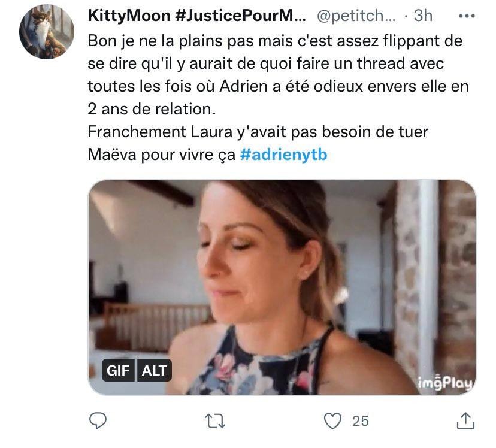Viewport: 496px width, 448px height.
Task: Show the ALT description badge
Action: point(155,371)
